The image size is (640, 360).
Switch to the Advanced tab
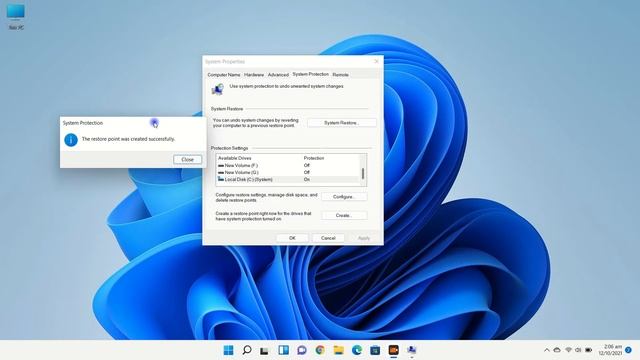[278, 75]
